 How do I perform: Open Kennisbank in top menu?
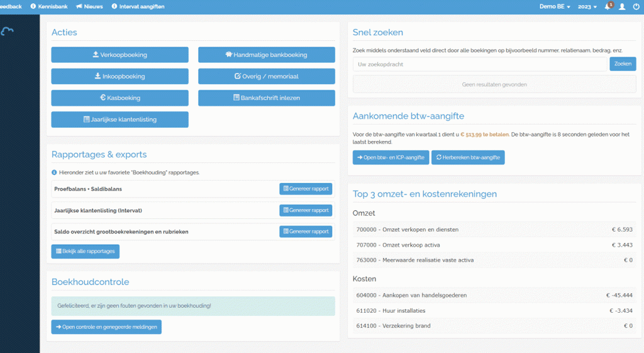(x=49, y=6)
